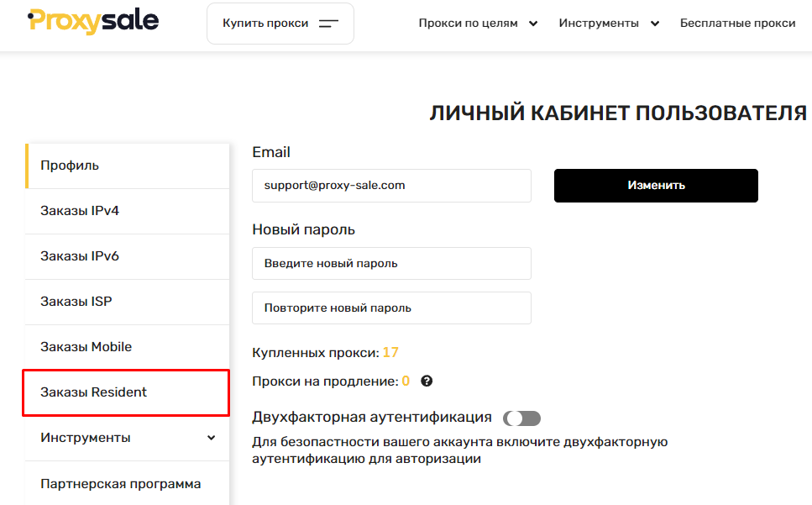The width and height of the screenshot is (812, 505).
Task: Expand the top Инструменты dropdown chevron
Action: [655, 24]
